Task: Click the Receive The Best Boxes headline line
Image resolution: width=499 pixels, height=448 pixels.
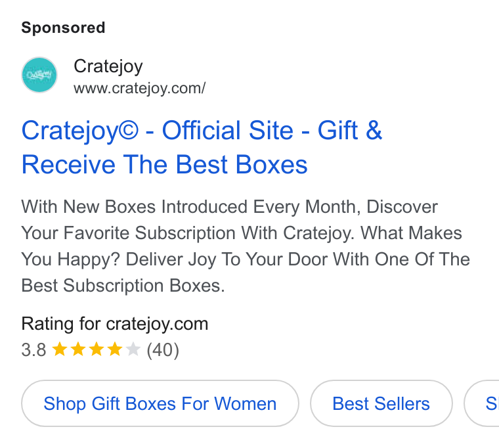Action: (x=165, y=164)
